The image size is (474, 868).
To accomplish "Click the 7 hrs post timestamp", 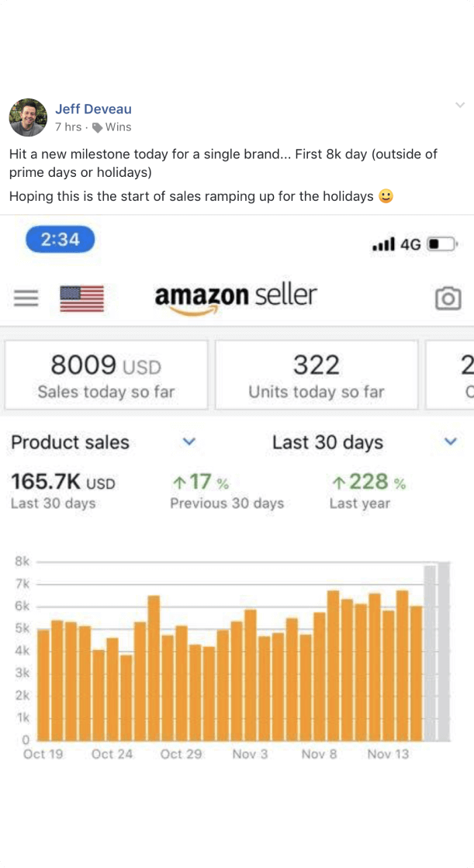I will pos(68,127).
